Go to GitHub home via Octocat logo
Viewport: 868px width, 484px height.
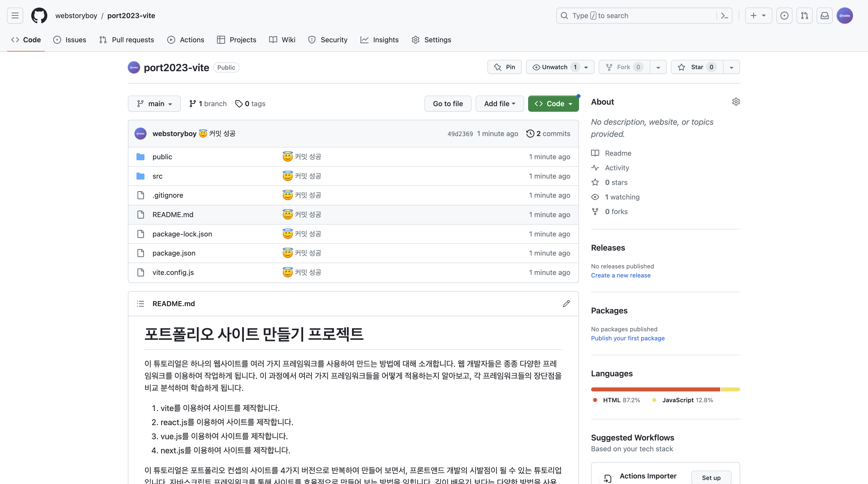click(39, 16)
